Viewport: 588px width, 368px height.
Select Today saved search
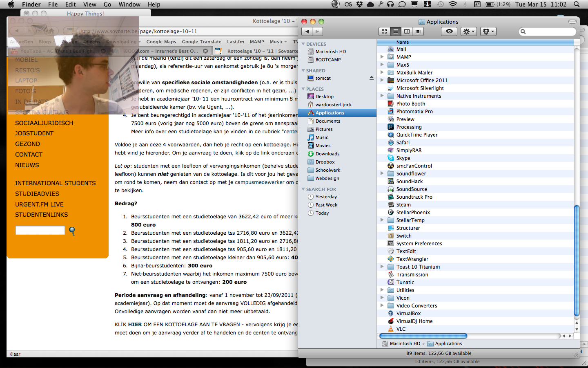322,213
